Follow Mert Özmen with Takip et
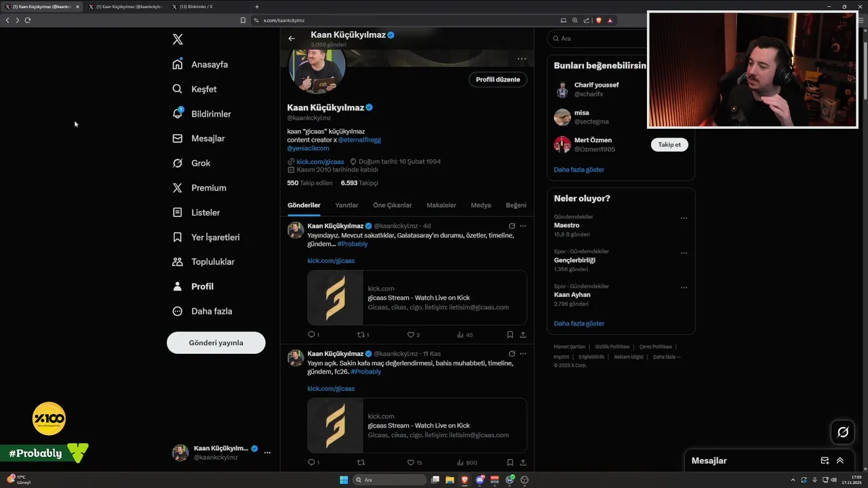868x488 pixels. 669,144
